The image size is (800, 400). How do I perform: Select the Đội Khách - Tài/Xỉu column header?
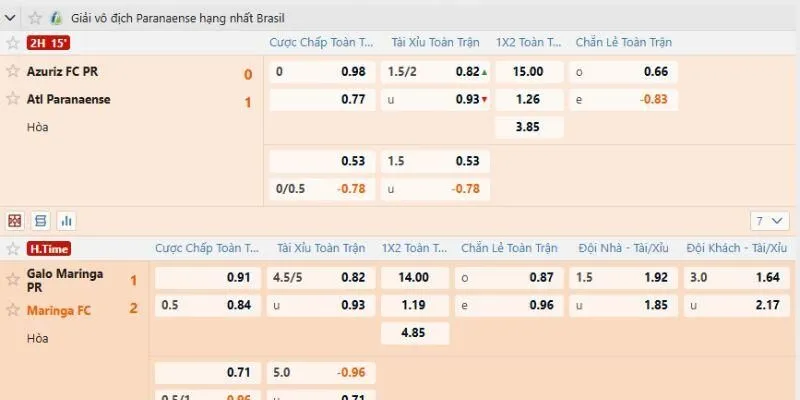737,248
